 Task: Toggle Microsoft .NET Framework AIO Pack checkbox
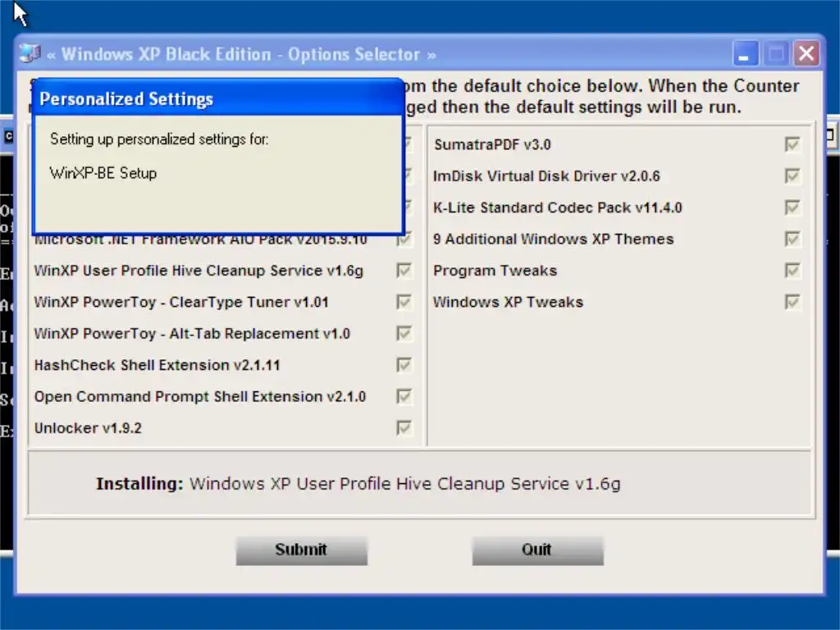point(404,240)
